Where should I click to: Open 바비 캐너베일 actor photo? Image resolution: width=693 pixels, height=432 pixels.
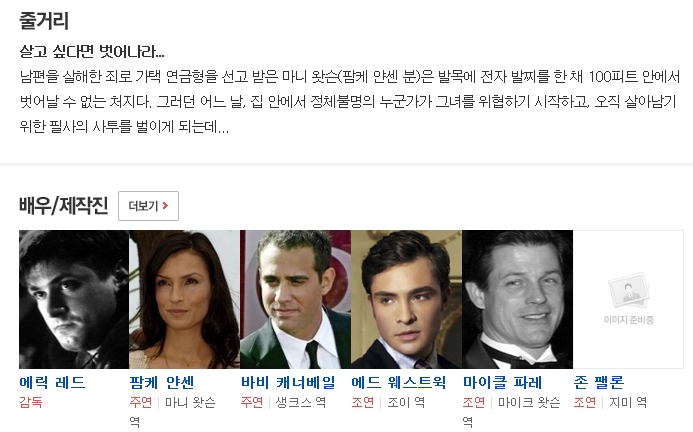pos(295,299)
